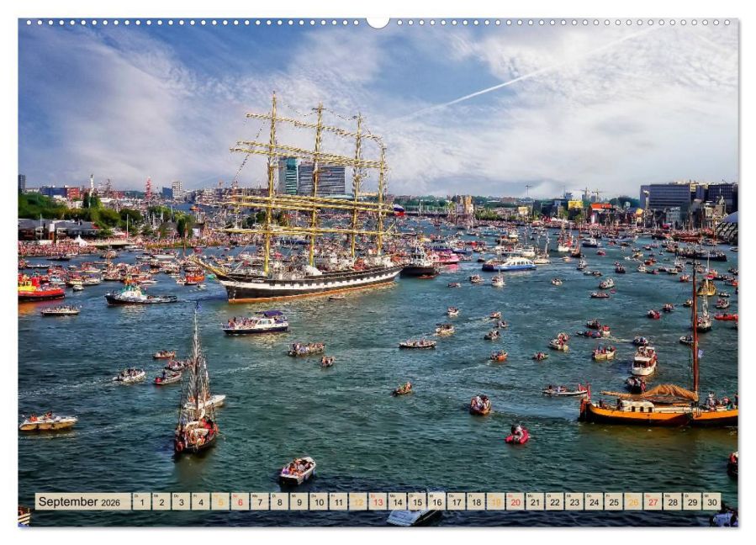Select day 30 in the calendar strip
The width and height of the screenshot is (756, 545).
click(712, 501)
